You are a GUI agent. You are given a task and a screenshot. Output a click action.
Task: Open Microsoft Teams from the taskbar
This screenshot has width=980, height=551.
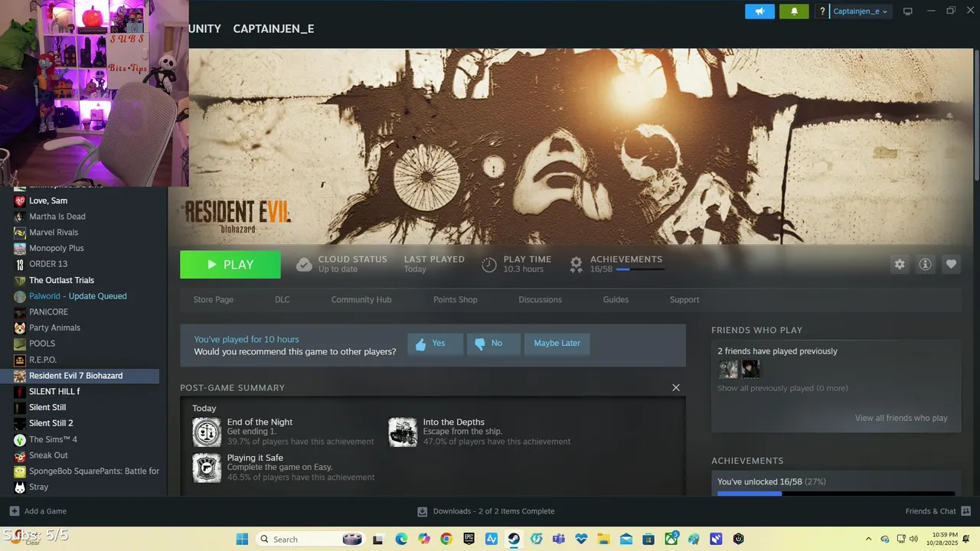559,539
